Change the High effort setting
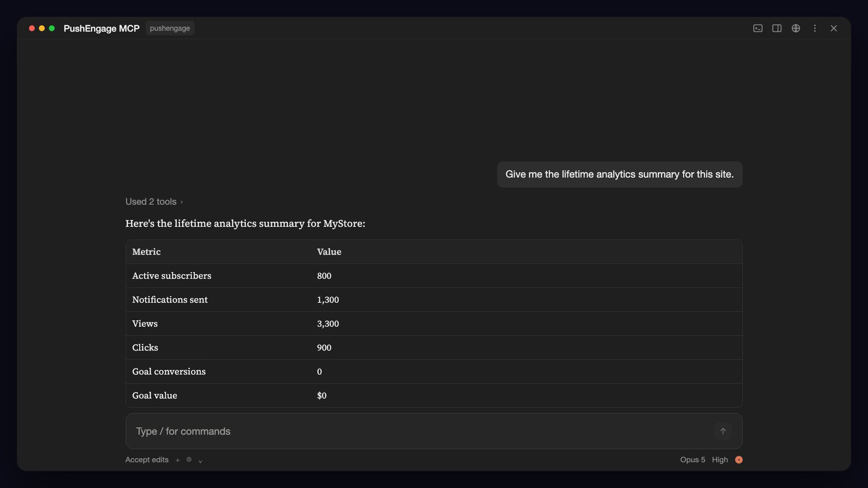868x488 pixels. click(720, 460)
